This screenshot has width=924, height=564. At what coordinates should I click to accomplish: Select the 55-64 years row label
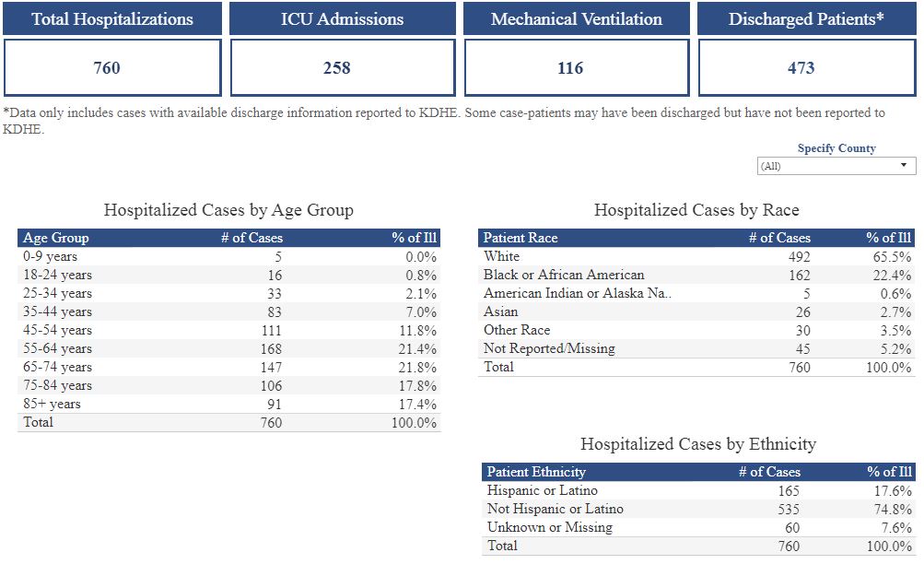[x=58, y=348]
